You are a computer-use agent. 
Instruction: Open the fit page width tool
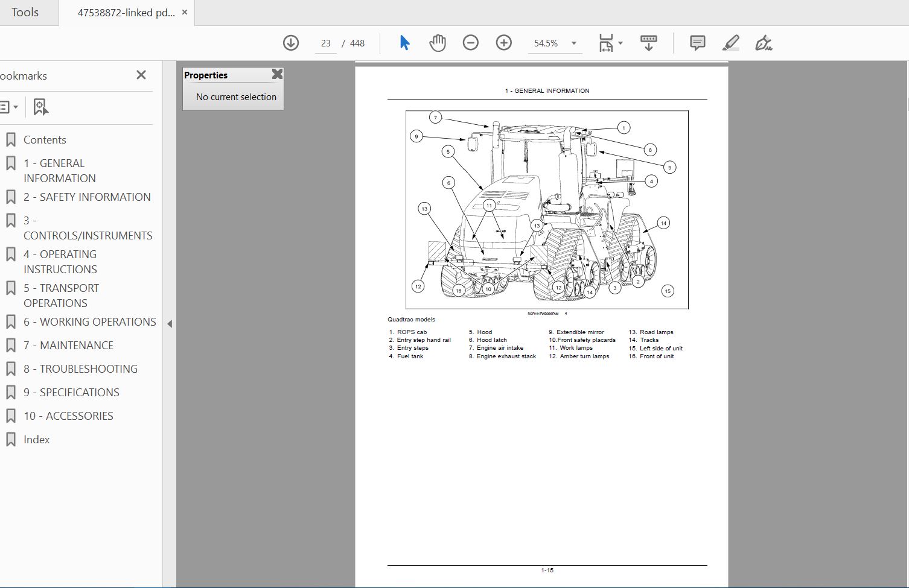pyautogui.click(x=606, y=43)
